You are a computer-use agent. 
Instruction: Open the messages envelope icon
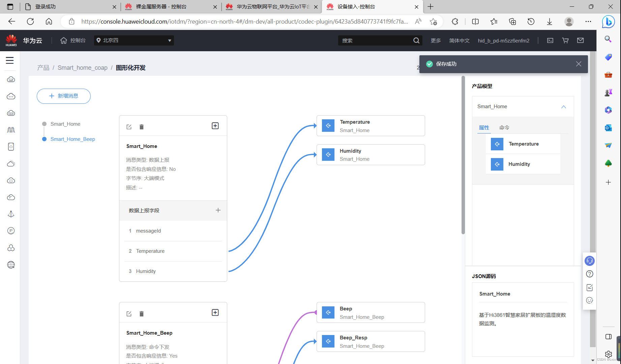click(x=581, y=40)
